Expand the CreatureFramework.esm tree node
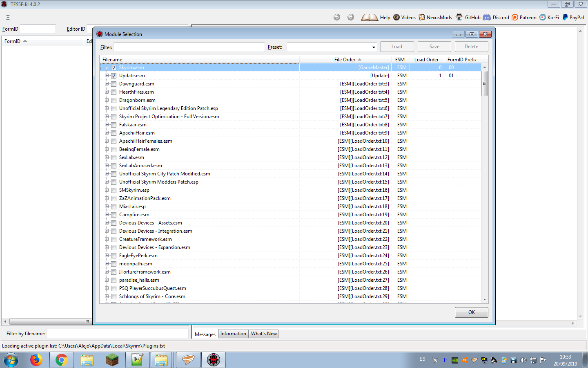Screen dimensions: 588x368 (107, 239)
